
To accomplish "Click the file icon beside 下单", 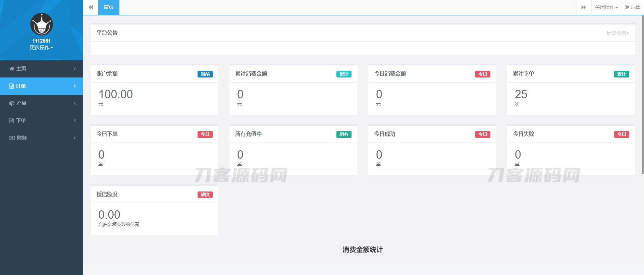I will coord(12,121).
